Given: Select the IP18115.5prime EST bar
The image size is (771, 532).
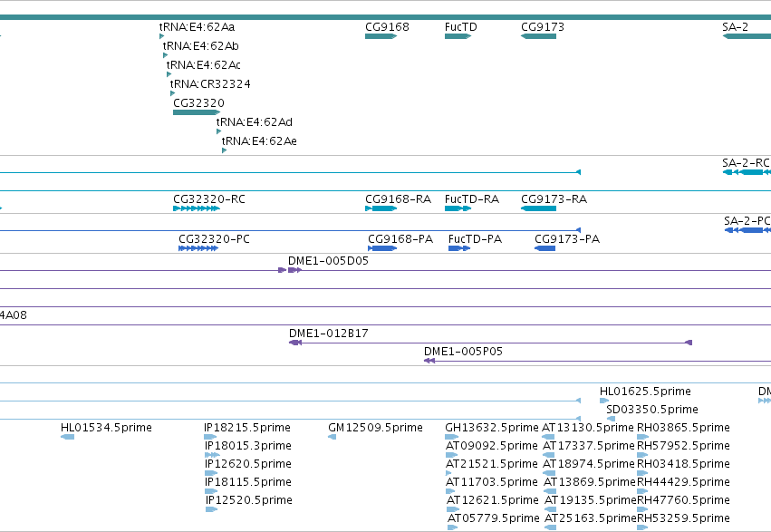Looking at the screenshot, I should 211,491.
